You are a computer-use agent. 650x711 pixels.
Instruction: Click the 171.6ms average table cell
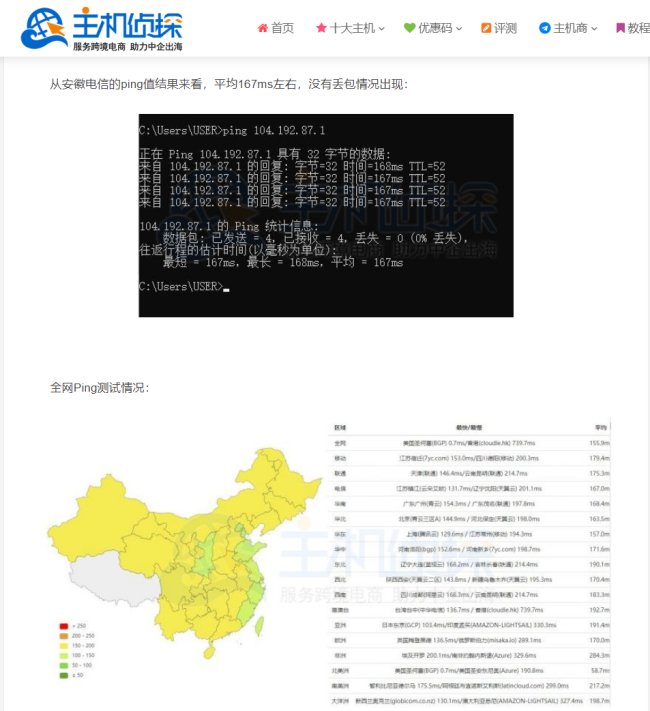599,549
